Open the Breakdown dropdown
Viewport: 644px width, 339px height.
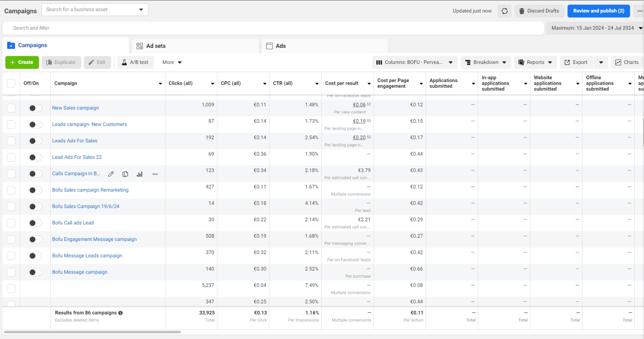pos(486,62)
